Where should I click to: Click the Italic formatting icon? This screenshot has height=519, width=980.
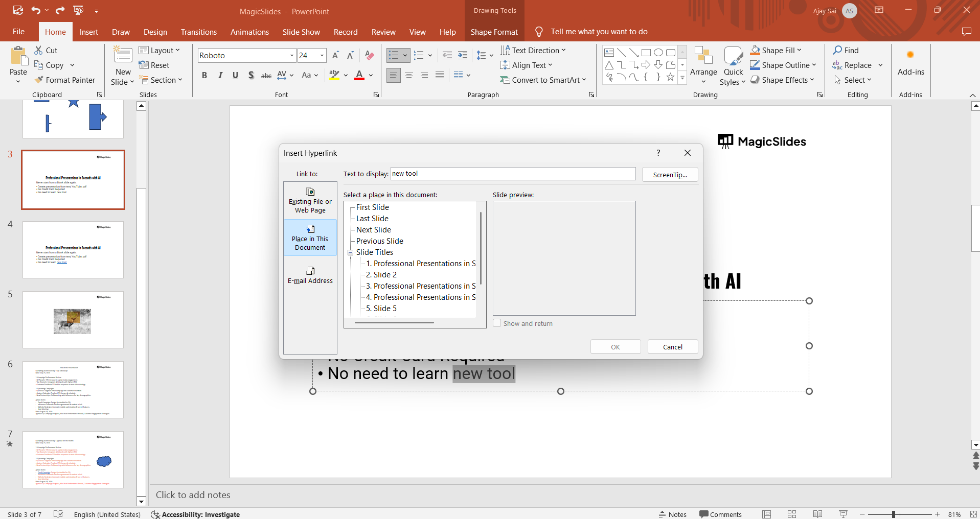point(220,76)
